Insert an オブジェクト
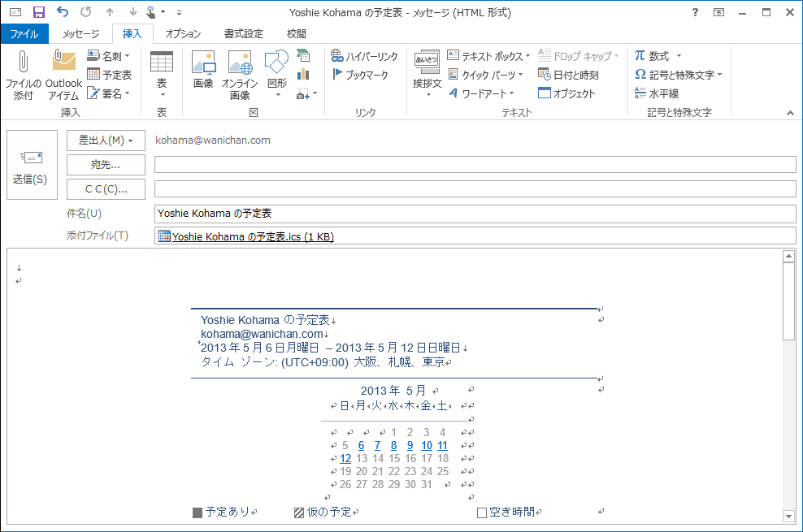This screenshot has width=803, height=532. point(566,93)
